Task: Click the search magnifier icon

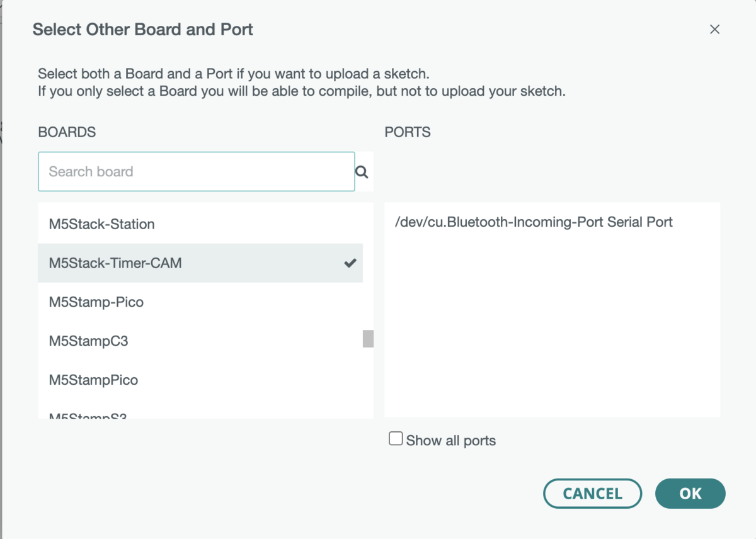Action: [x=362, y=172]
